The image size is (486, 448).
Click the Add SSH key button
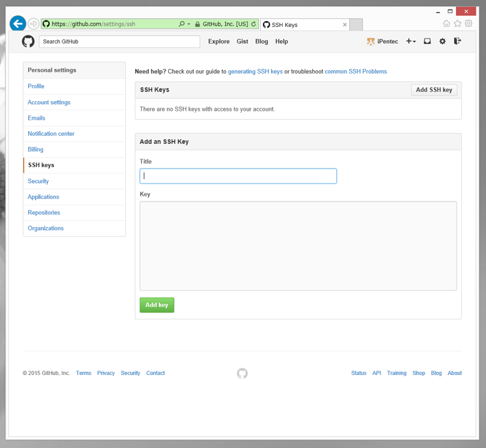[434, 90]
